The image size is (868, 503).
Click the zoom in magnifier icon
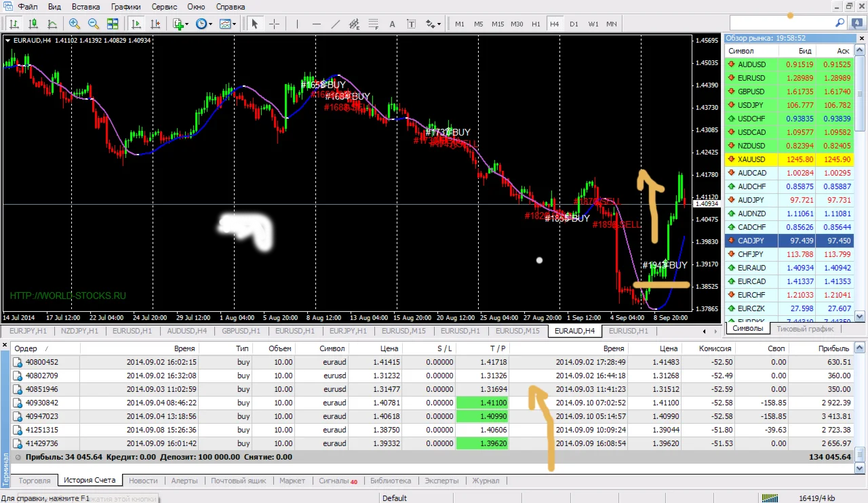click(74, 24)
